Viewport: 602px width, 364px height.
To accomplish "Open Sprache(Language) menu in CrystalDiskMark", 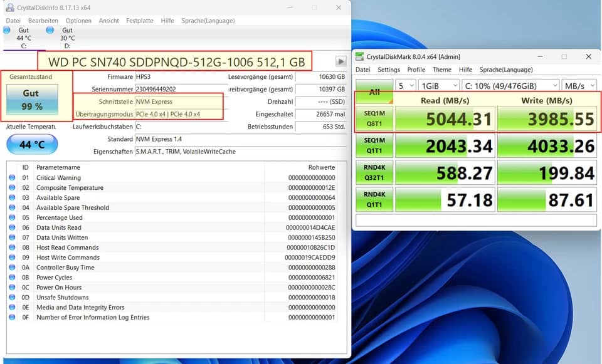I will (506, 70).
